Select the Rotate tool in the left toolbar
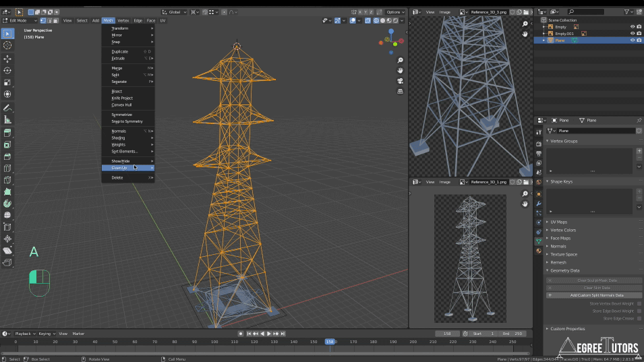The image size is (644, 362). click(x=7, y=70)
